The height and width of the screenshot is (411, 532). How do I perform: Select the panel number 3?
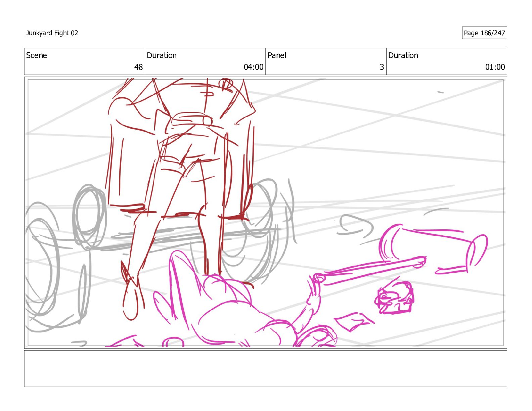coord(382,67)
